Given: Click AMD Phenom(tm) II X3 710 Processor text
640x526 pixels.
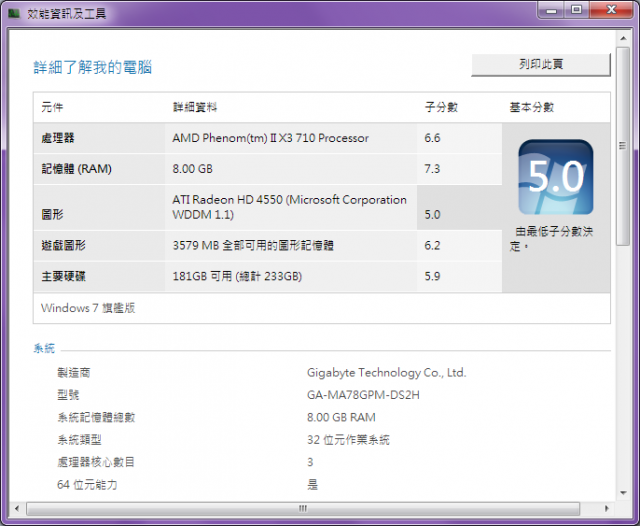Looking at the screenshot, I should point(270,138).
